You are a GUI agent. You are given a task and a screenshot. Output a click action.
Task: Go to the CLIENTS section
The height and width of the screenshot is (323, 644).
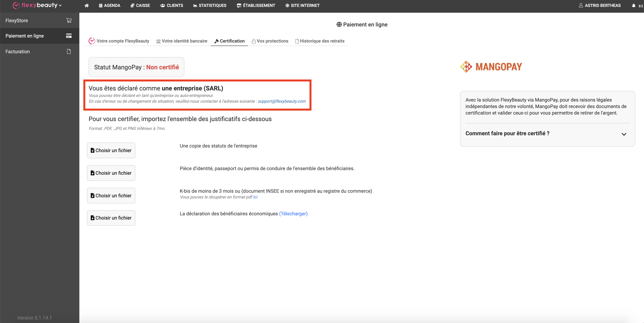172,5
